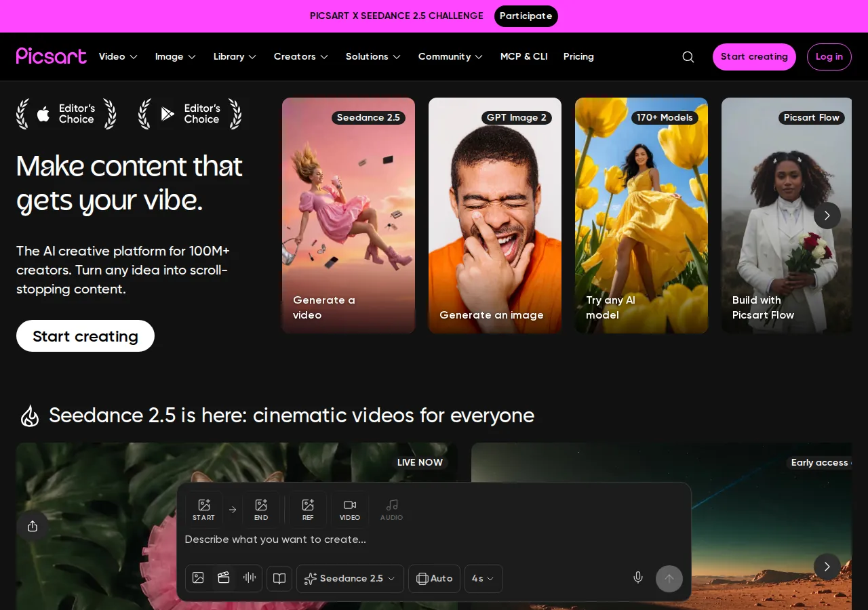Expand the Video menu
Viewport: 868px width, 610px height.
point(118,57)
